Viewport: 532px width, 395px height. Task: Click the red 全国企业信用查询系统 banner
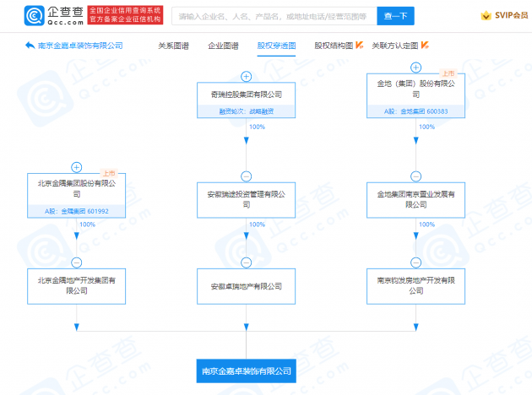coord(125,15)
